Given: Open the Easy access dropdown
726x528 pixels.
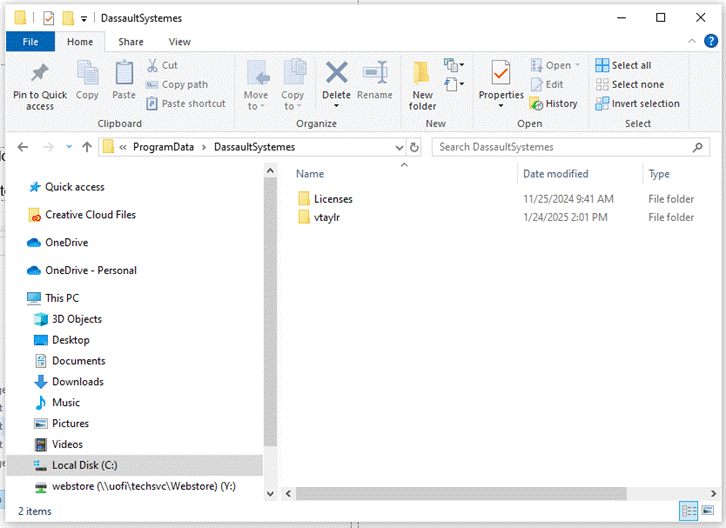Looking at the screenshot, I should click(454, 84).
